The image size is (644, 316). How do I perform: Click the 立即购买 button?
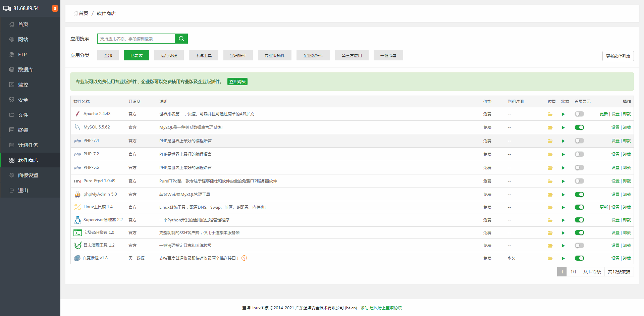pyautogui.click(x=237, y=82)
